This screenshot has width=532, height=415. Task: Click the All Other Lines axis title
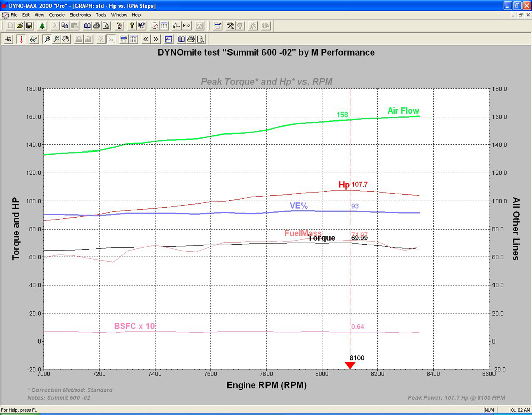tap(516, 229)
